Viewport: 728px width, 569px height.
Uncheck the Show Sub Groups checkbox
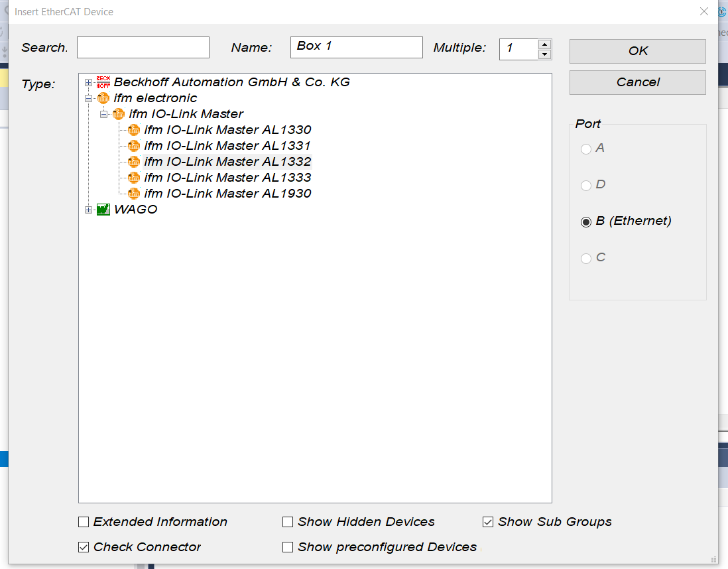488,522
